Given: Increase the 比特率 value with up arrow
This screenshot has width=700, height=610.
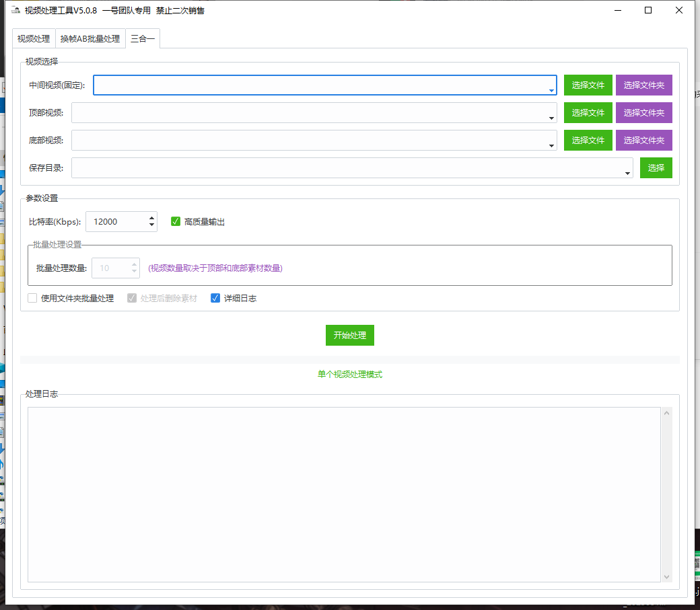Looking at the screenshot, I should pos(151,217).
